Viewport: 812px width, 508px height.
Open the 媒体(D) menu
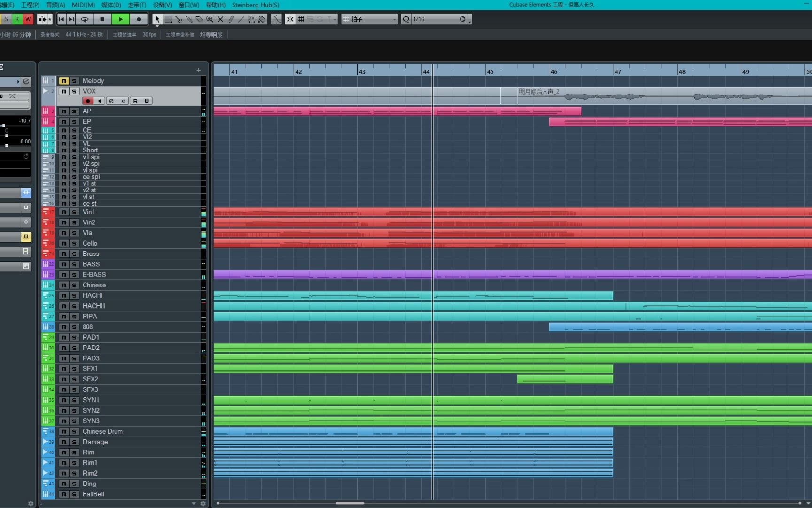pos(111,5)
